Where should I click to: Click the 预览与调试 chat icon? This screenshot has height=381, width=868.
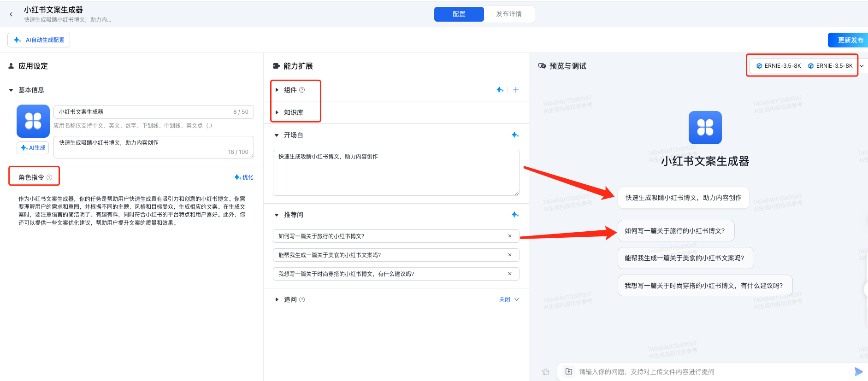point(542,66)
